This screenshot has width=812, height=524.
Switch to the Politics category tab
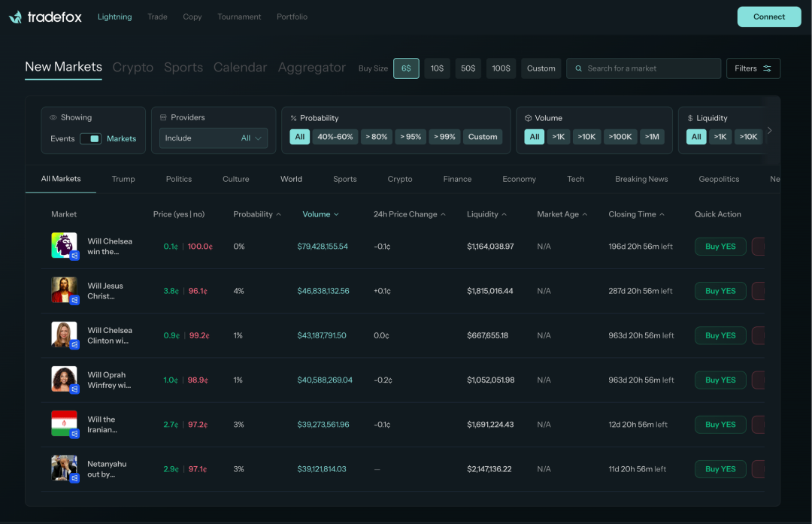click(179, 179)
